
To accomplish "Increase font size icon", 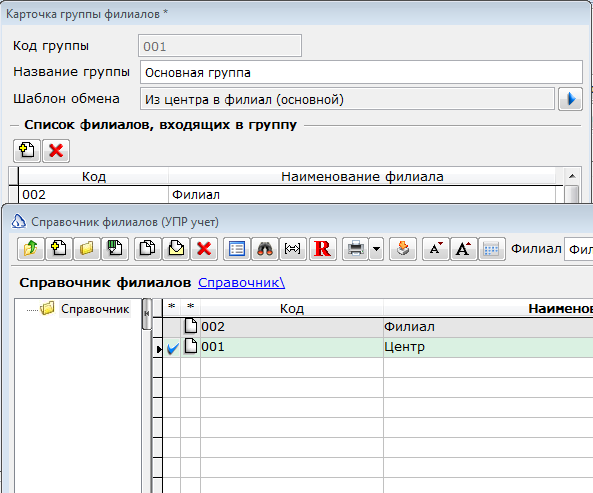I will tap(464, 249).
